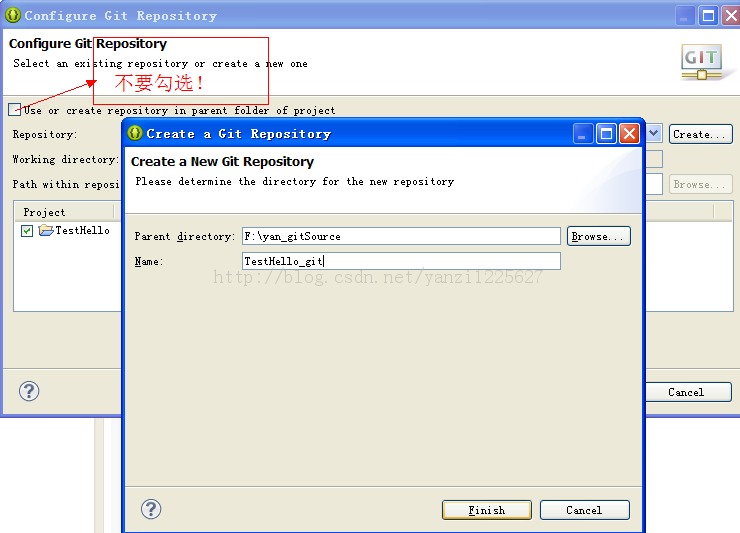Click Cancel in Create a Git Repository dialog
740x533 pixels.
[584, 510]
